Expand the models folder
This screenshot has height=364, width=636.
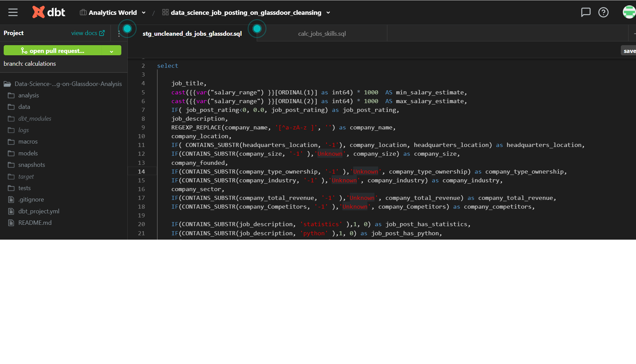11,153
